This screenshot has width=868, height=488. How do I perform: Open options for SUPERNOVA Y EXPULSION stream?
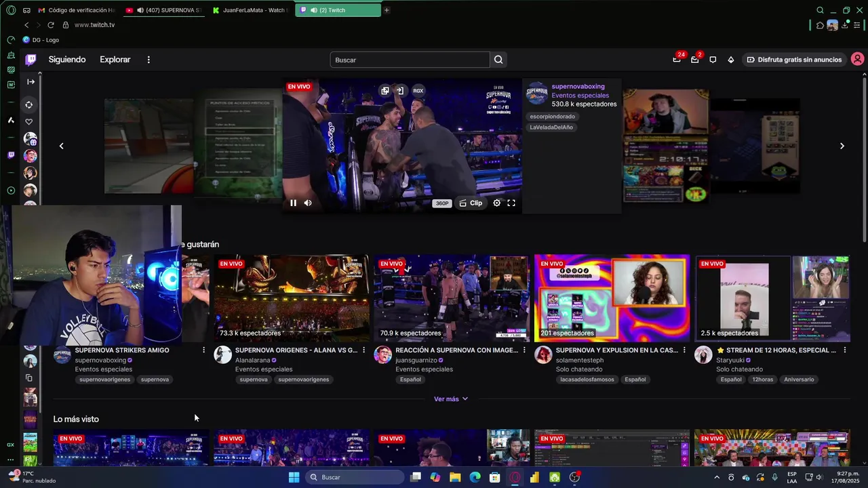click(684, 350)
